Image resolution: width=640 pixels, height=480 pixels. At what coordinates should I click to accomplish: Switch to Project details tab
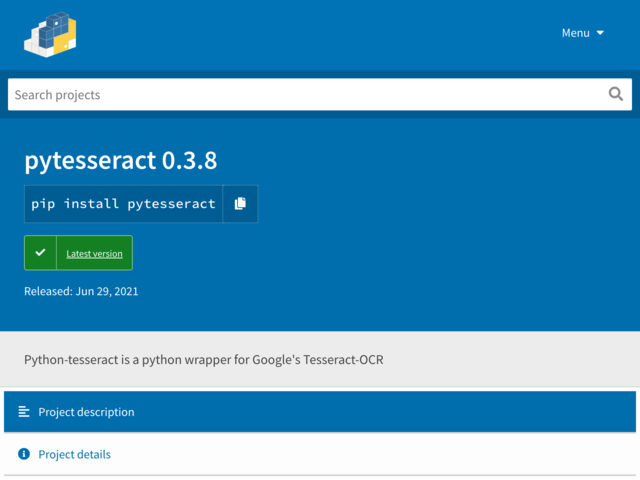(320, 454)
